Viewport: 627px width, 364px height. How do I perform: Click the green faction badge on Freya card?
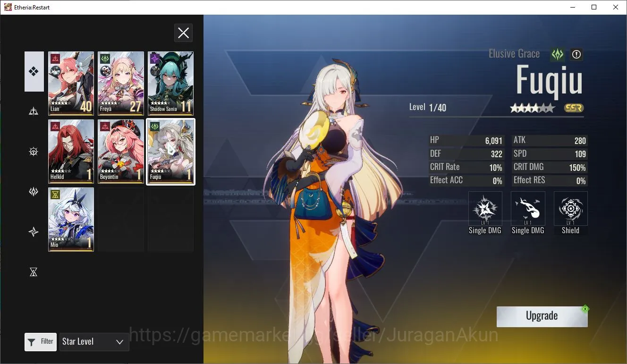[105, 59]
